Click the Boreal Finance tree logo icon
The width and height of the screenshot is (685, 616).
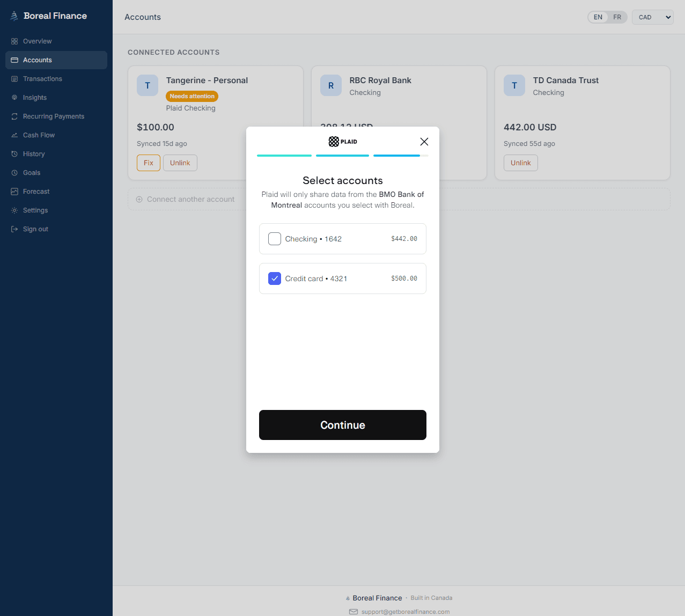click(14, 16)
